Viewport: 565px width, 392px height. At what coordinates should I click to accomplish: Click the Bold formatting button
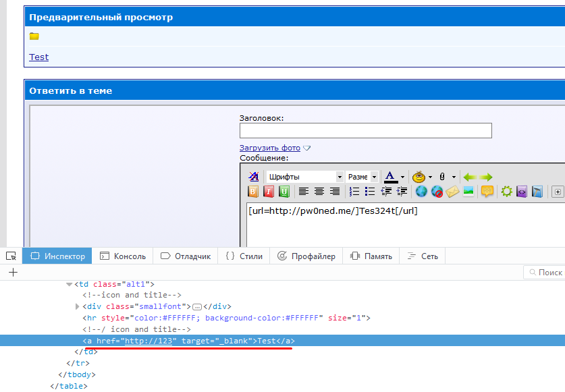pos(254,192)
